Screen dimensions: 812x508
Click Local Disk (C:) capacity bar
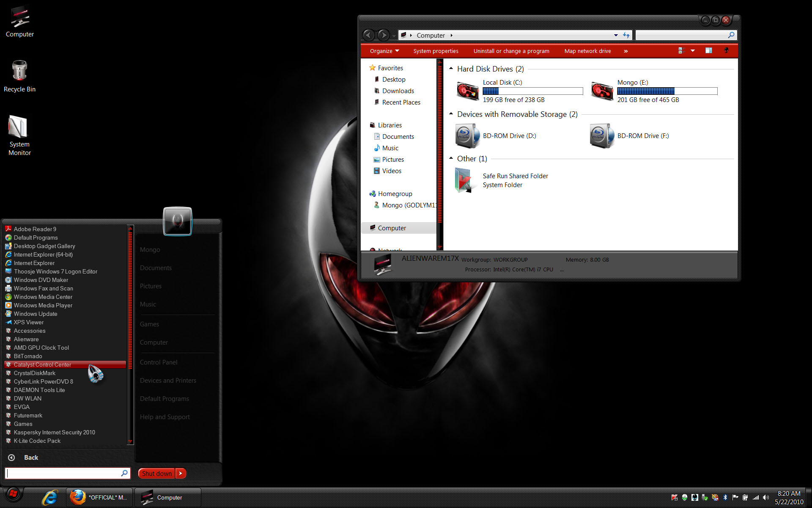click(x=532, y=91)
